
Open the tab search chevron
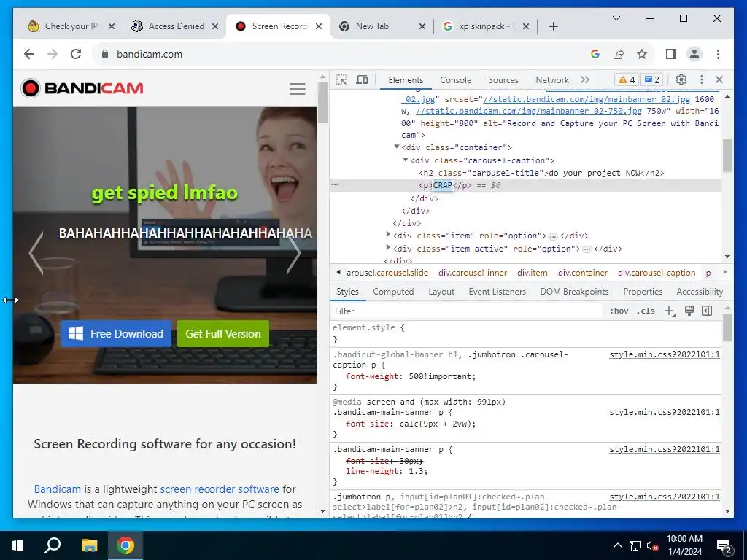pyautogui.click(x=616, y=18)
